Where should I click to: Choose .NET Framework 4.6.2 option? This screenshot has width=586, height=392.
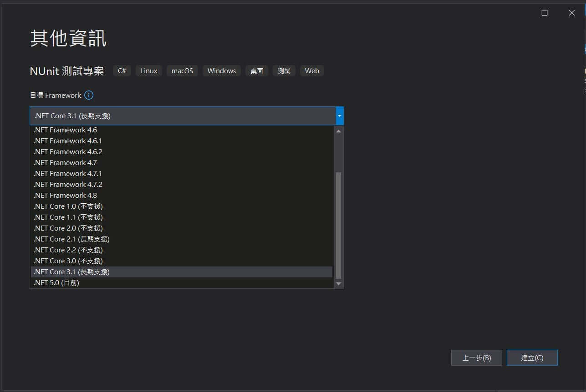182,152
